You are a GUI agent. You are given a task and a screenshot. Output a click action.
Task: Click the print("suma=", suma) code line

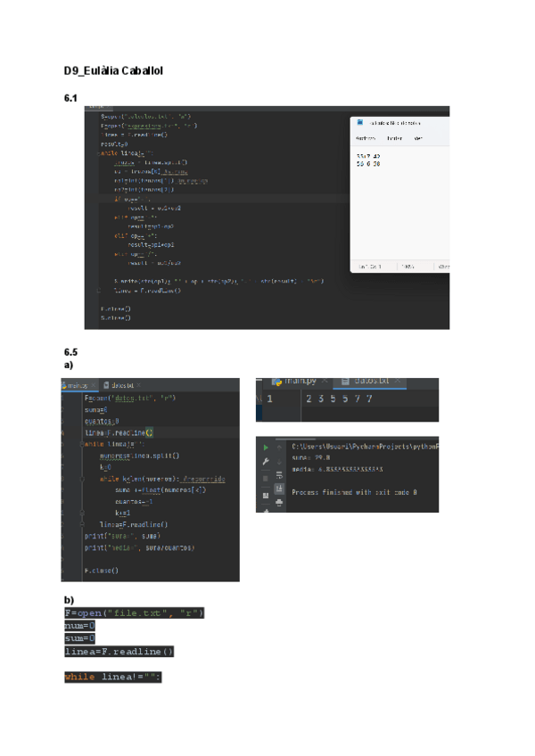[122, 536]
